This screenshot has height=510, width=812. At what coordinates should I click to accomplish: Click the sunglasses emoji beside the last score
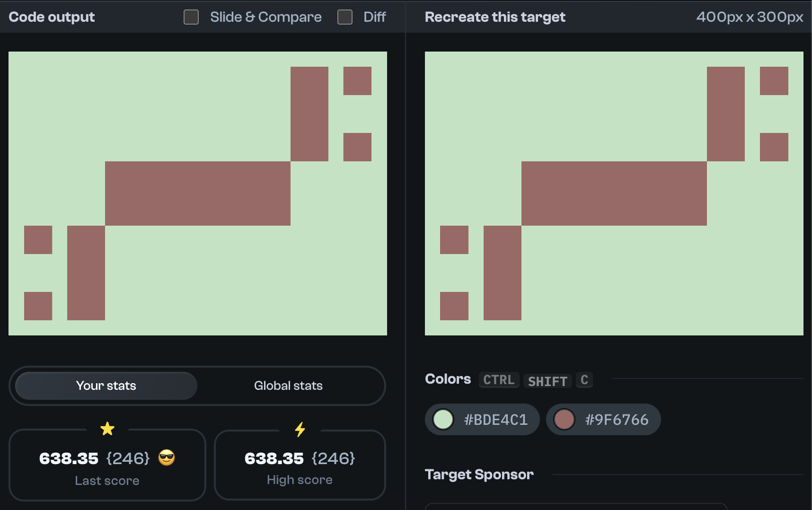pos(168,458)
